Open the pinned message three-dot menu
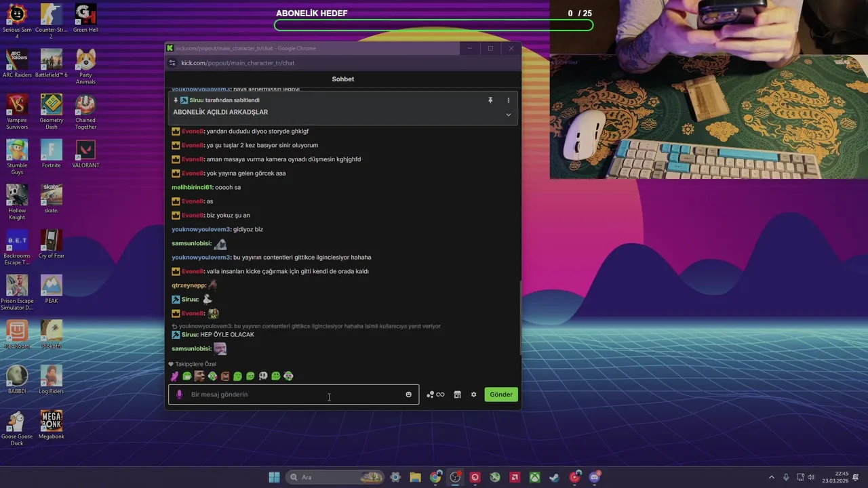 pos(509,100)
